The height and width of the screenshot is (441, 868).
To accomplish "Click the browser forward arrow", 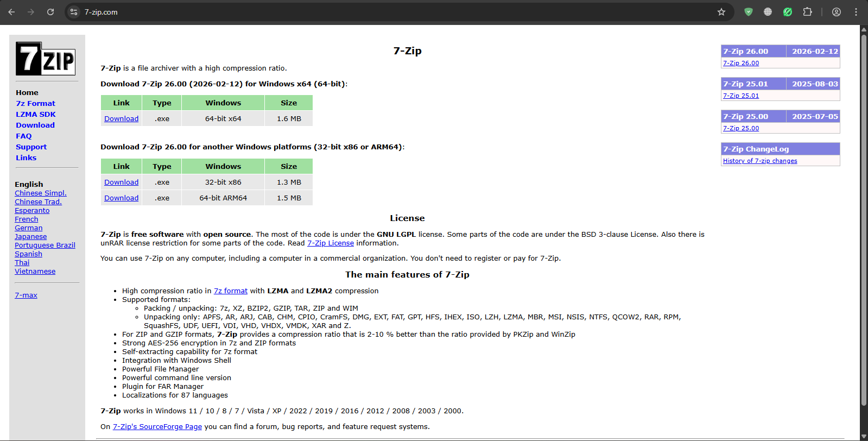I will [31, 12].
